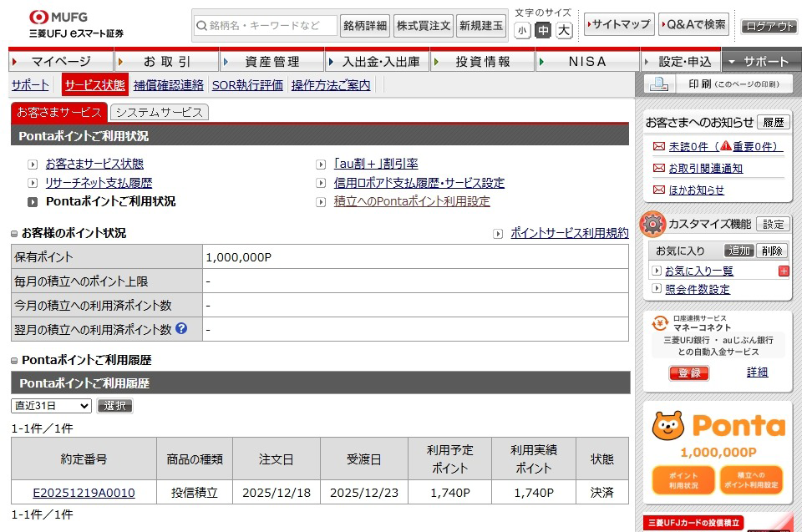812x532 pixels.
Task: Click the printer icon for 印刷
Action: click(x=659, y=84)
